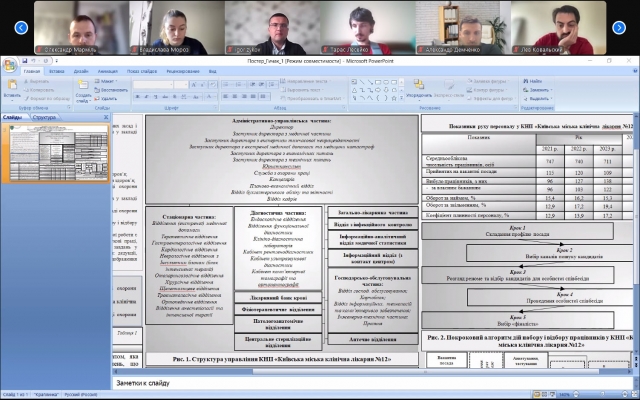Select the rectangle shape in shapes gallery
The image size is (640, 400).
tap(378, 82)
